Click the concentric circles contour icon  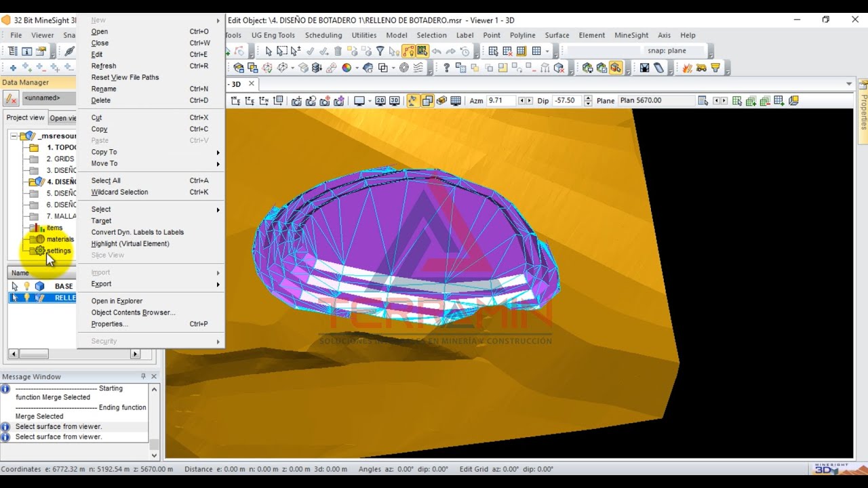coord(404,68)
